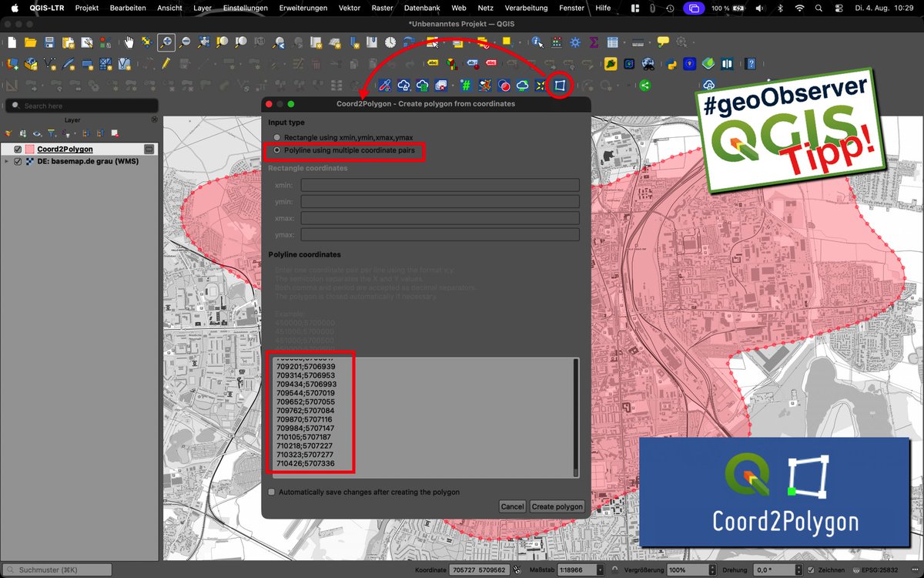
Task: Click Coord2Polygon layer pink symbol swatch
Action: [29, 150]
